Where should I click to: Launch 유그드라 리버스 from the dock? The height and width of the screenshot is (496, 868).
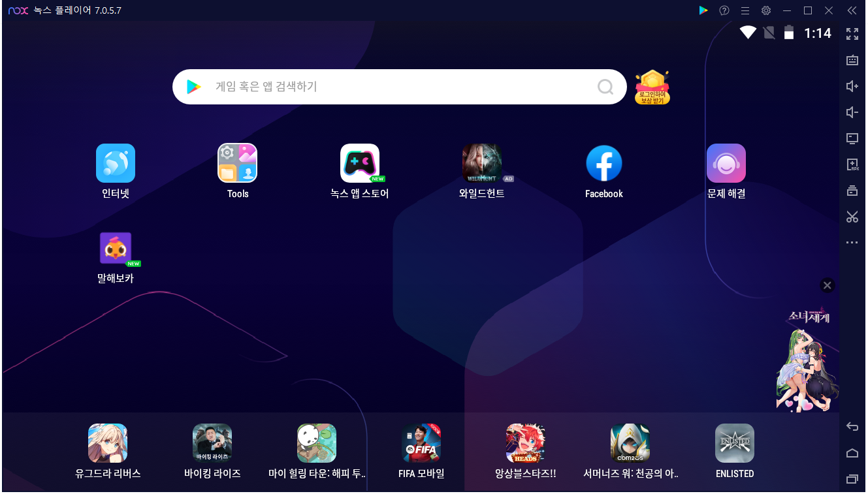point(108,443)
